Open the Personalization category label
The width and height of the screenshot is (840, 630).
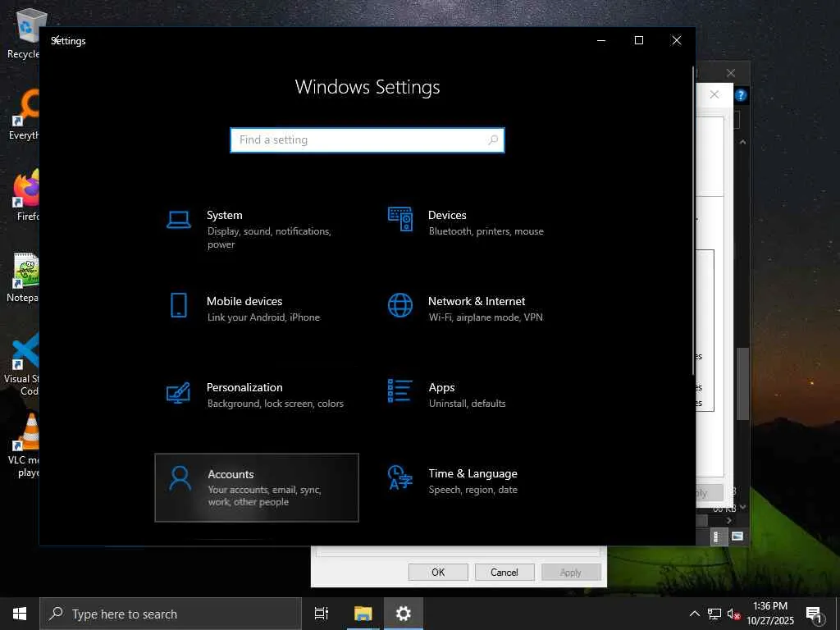[244, 387]
